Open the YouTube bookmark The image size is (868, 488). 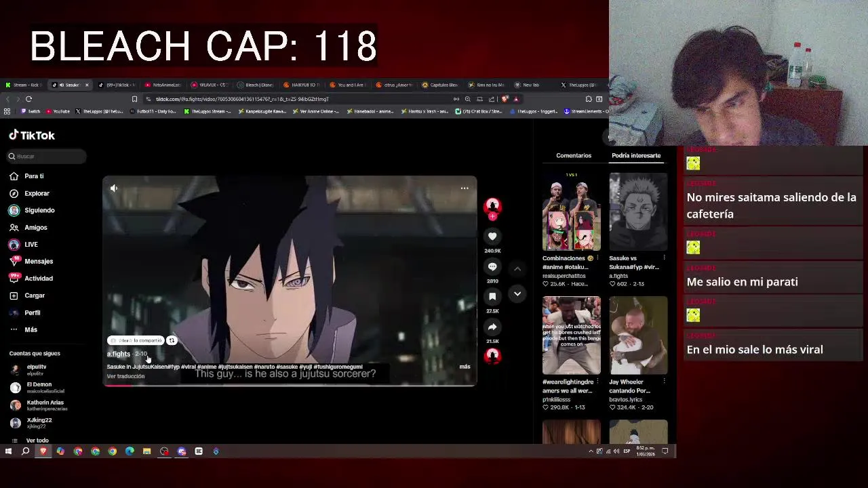pyautogui.click(x=58, y=111)
